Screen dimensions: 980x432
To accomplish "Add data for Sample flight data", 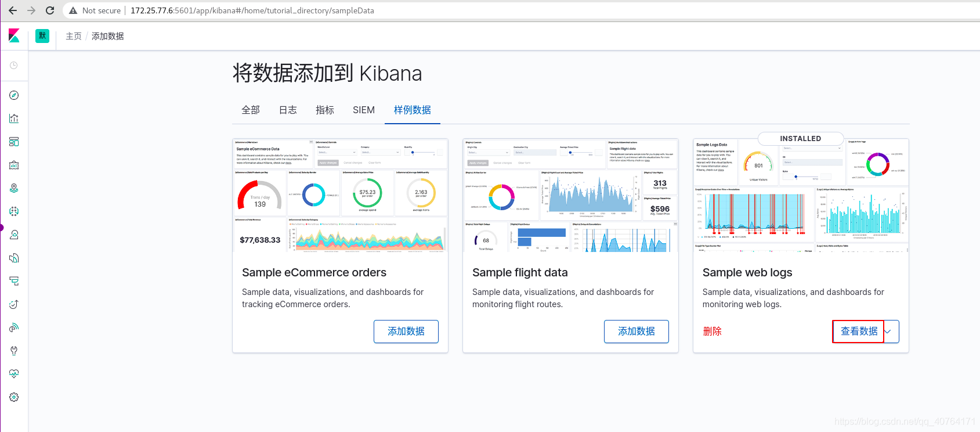I will tap(637, 332).
